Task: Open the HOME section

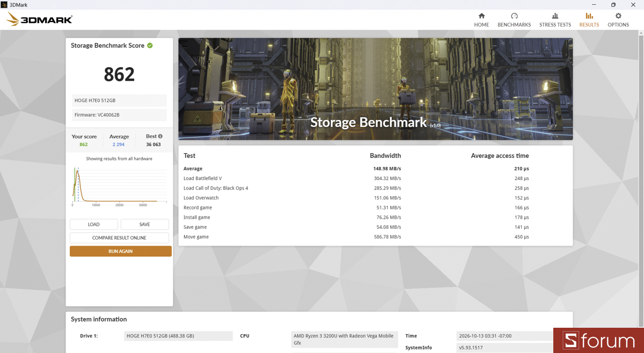Action: click(481, 20)
